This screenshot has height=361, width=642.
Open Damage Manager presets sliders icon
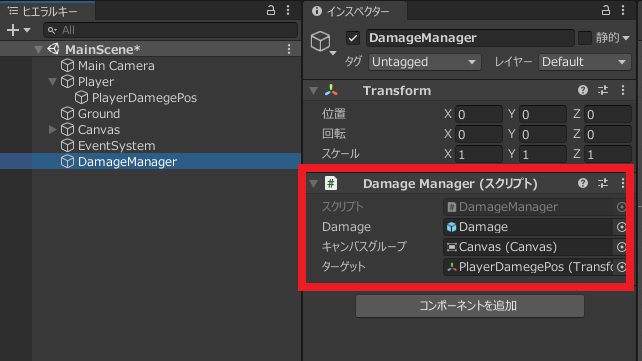pyautogui.click(x=603, y=183)
